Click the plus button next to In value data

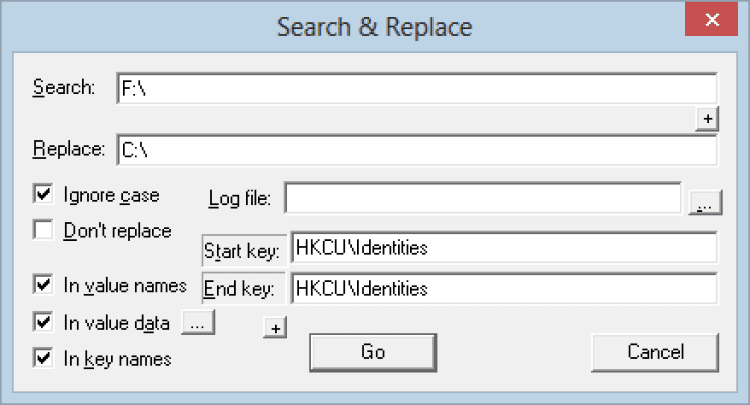pos(277,327)
